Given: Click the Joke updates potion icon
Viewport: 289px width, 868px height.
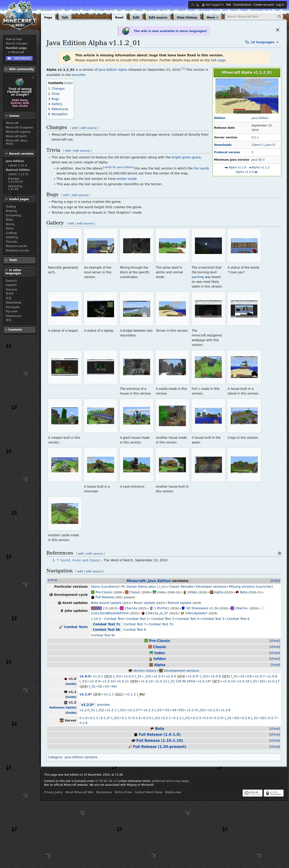Looking at the screenshot, I should pos(62,611).
